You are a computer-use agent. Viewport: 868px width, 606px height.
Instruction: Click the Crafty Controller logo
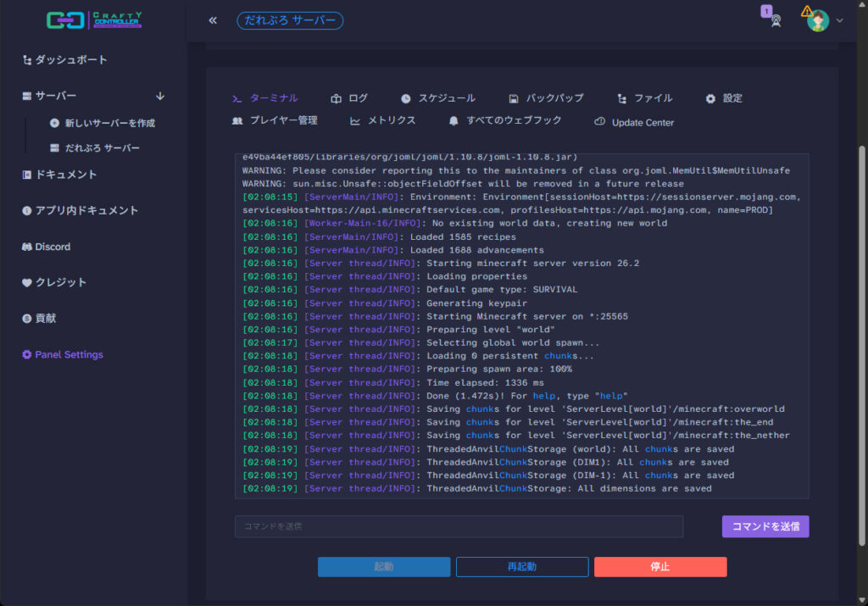(x=94, y=20)
